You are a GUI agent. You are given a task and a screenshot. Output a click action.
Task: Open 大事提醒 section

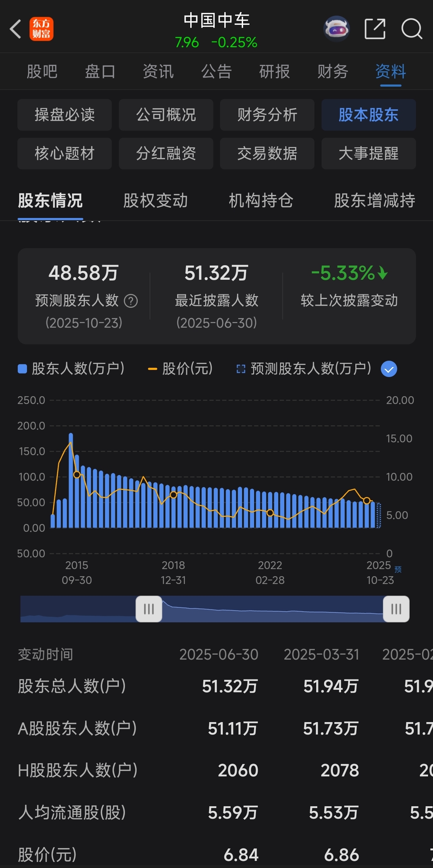point(369,153)
